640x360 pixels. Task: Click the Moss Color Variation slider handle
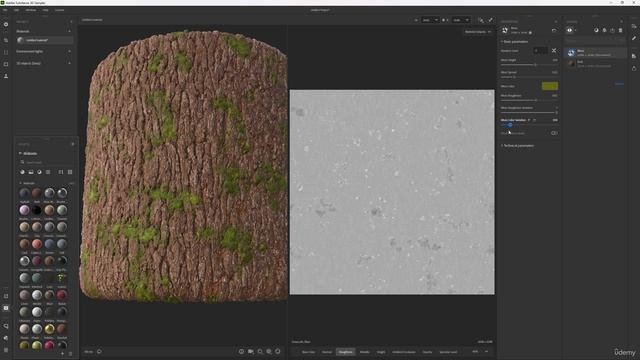click(x=510, y=124)
